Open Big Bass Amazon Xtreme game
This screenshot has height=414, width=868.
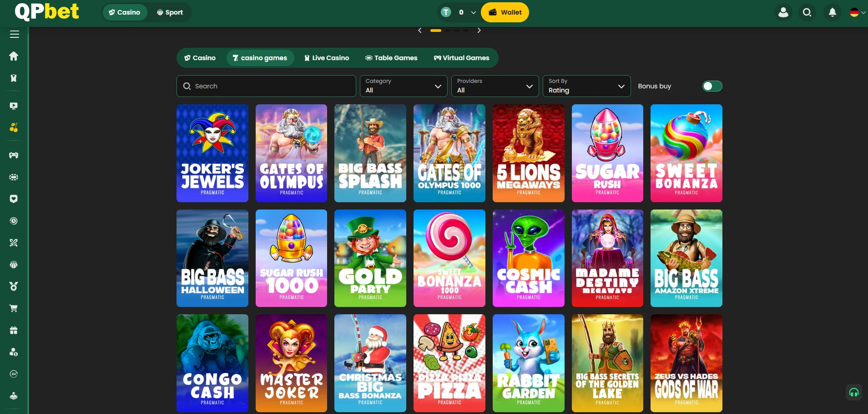tap(686, 258)
